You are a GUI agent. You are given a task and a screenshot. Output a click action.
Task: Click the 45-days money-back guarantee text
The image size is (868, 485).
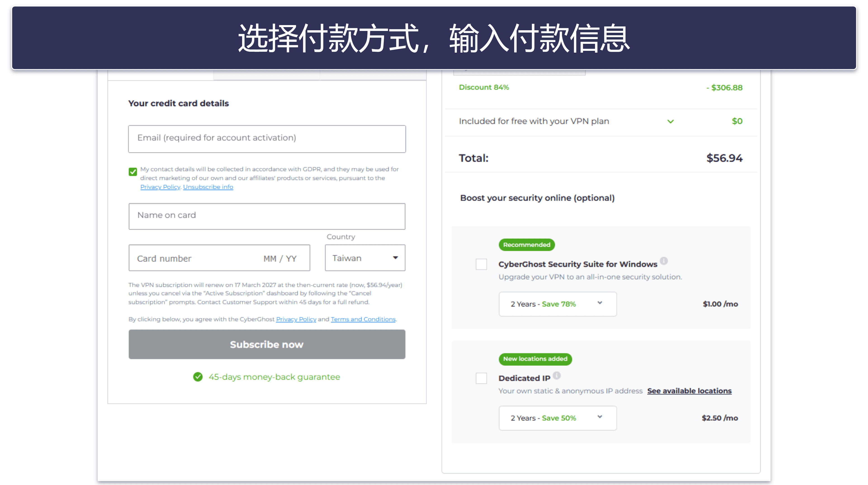[x=274, y=377]
